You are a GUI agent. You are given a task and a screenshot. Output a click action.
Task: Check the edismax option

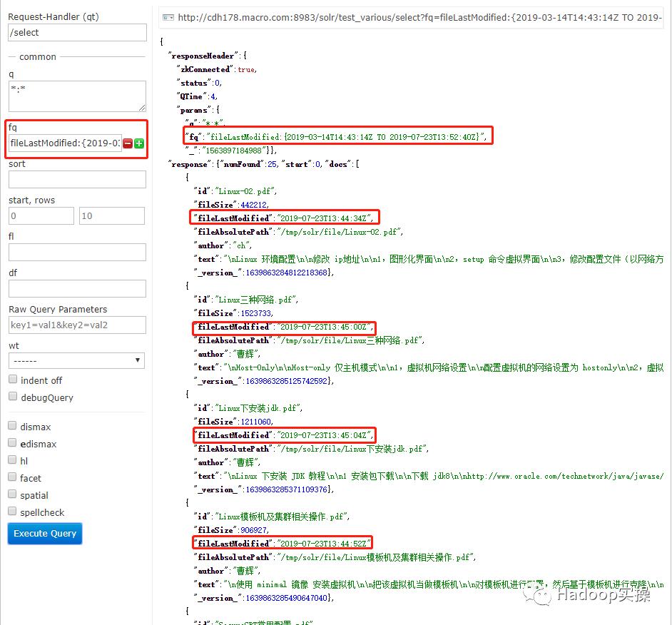pyautogui.click(x=13, y=443)
